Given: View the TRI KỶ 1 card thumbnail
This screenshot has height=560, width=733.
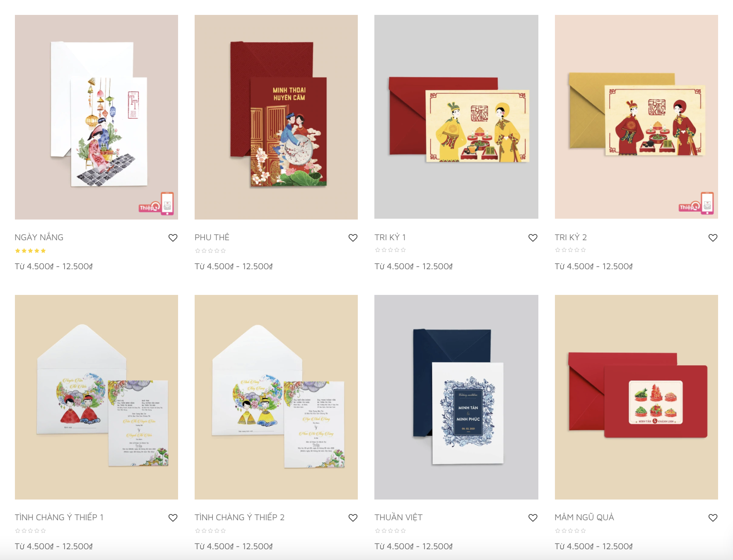Looking at the screenshot, I should pyautogui.click(x=456, y=117).
